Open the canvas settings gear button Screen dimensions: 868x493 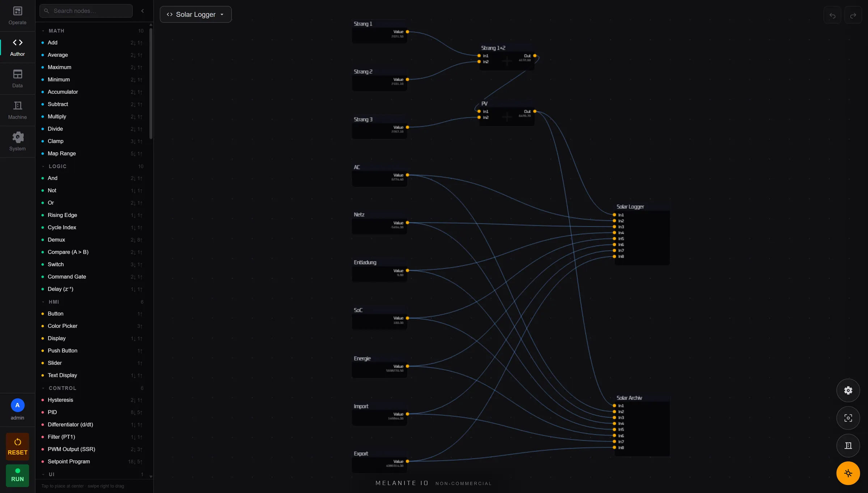[x=848, y=390]
